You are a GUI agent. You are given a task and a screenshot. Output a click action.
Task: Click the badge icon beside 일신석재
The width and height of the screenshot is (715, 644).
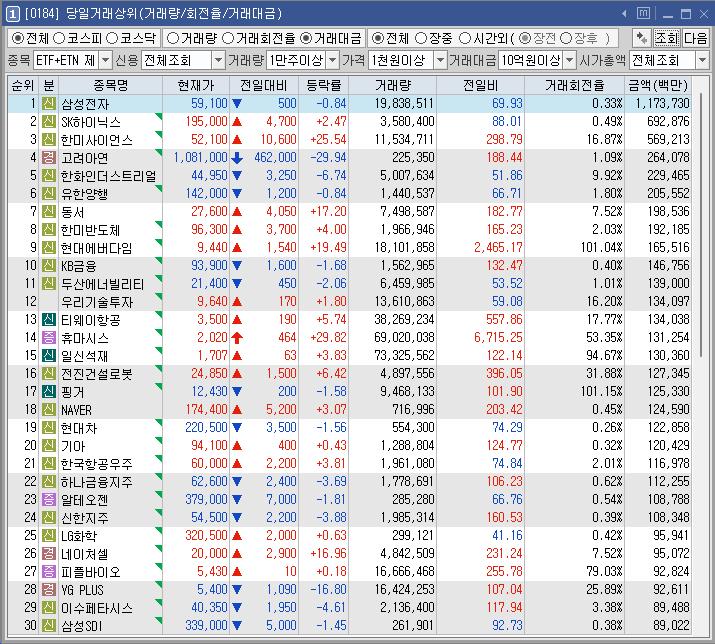point(49,356)
